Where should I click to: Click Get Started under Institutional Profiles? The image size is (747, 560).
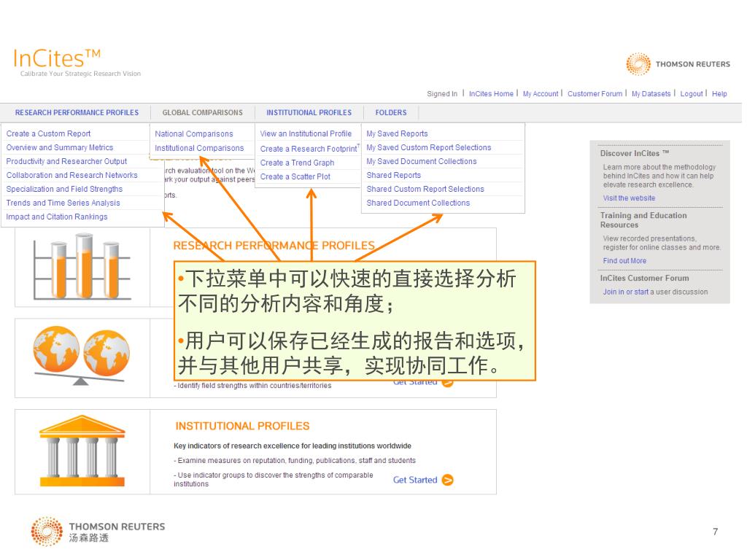click(415, 480)
